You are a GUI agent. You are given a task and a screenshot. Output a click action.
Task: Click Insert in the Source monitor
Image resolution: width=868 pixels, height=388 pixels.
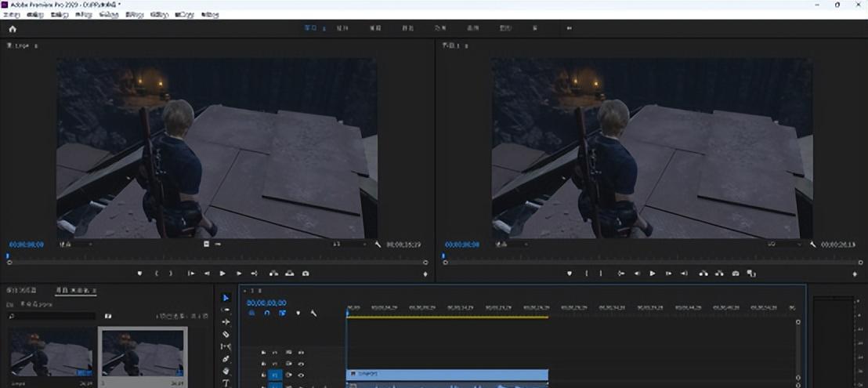pyautogui.click(x=273, y=274)
